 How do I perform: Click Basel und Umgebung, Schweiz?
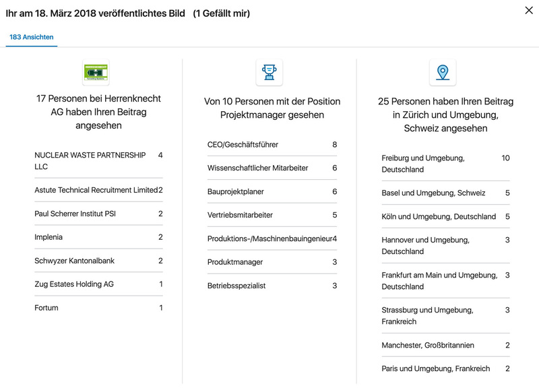pyautogui.click(x=433, y=193)
